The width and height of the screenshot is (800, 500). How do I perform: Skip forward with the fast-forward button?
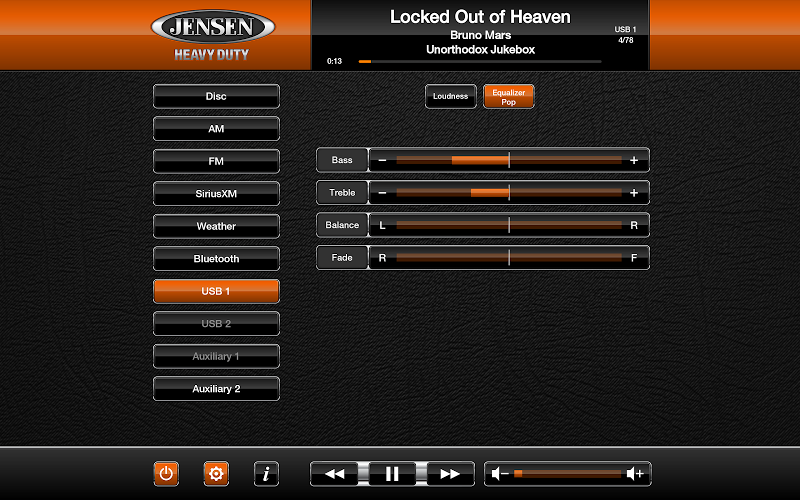450,474
